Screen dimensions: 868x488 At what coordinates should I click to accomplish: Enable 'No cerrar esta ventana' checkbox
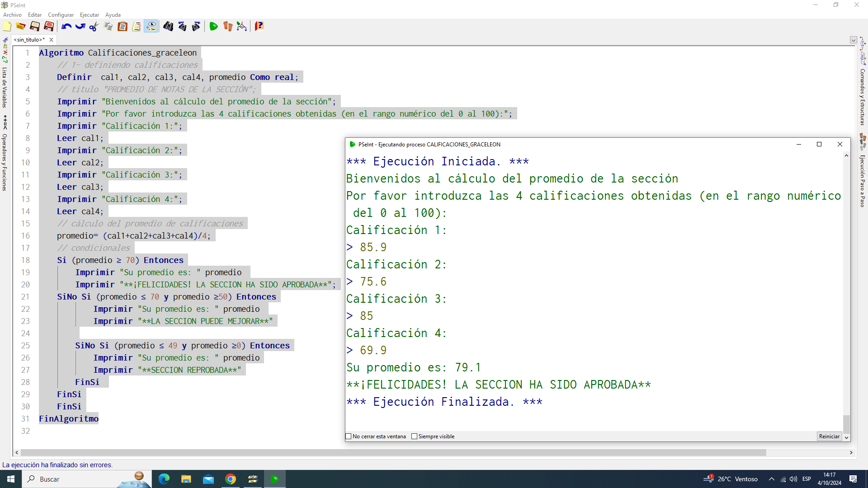click(x=349, y=436)
